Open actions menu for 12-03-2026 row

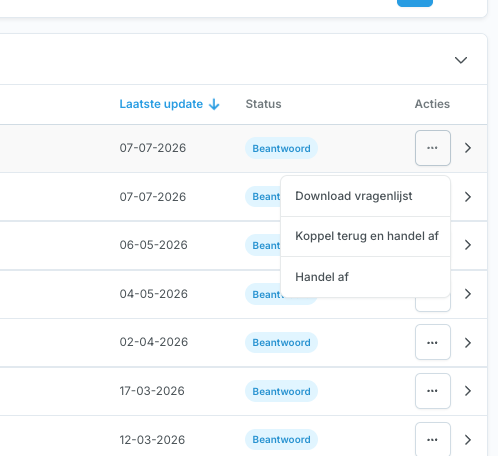(433, 439)
